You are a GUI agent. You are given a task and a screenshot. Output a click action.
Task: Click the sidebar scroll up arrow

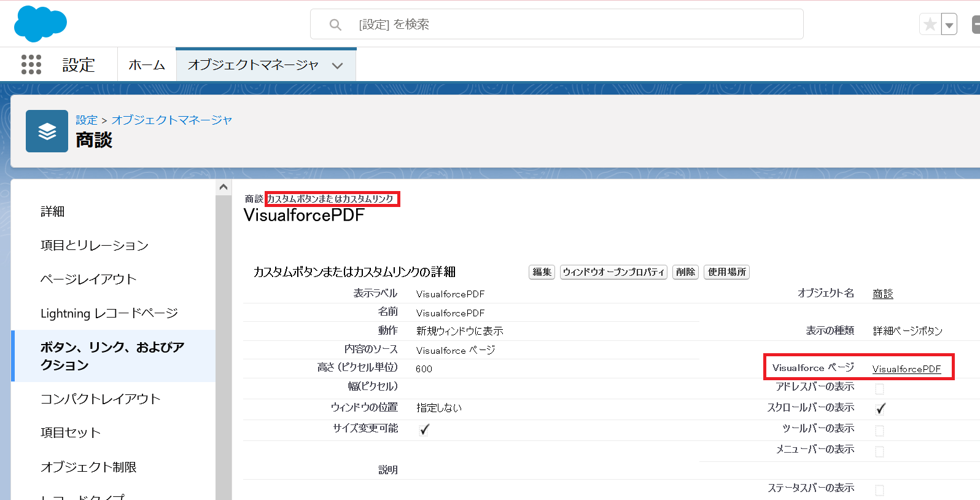(224, 187)
